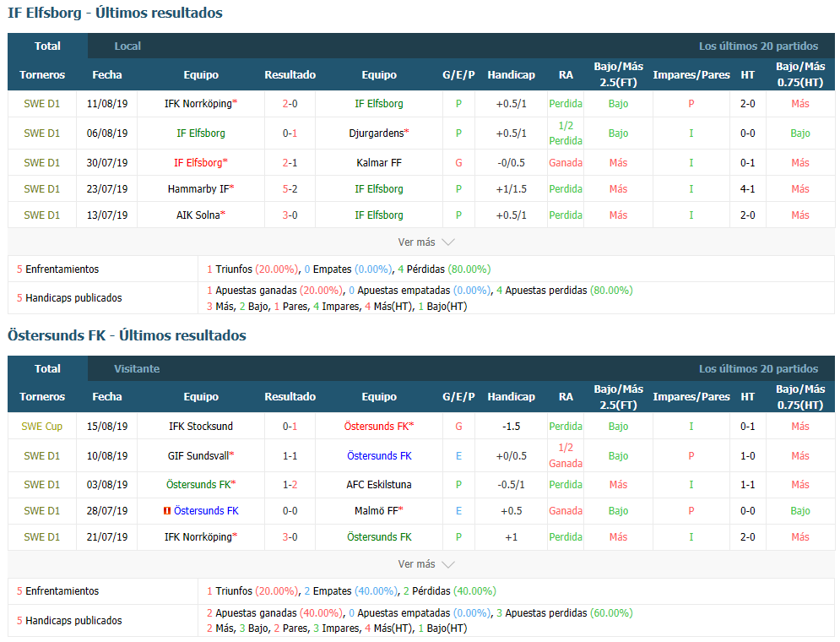Click Los últimos 20 partidos in Östersunds header
This screenshot has width=840, height=642.
[x=758, y=368]
